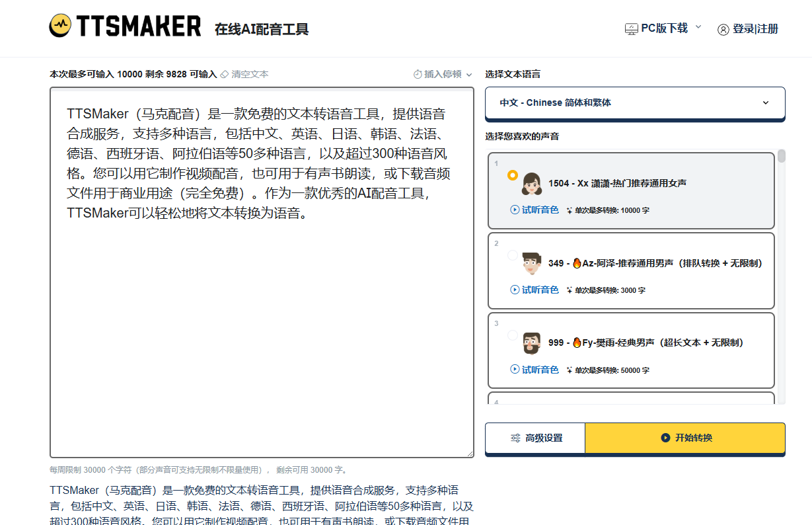Start conversion with the 开始转换 button

685,438
